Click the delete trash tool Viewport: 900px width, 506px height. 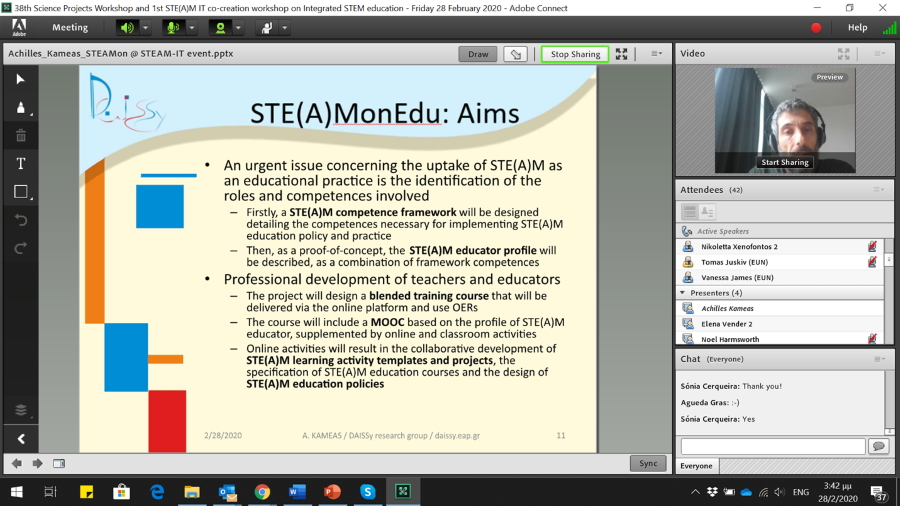[21, 136]
